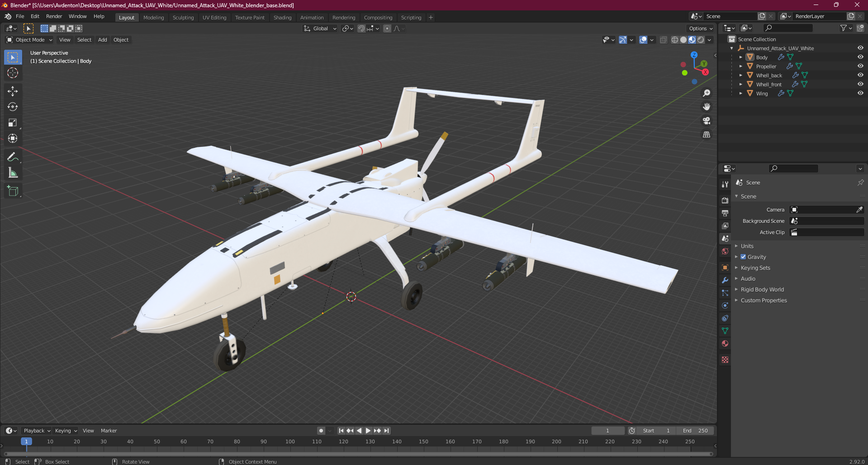Click the viewport zoom magnifier icon

[x=707, y=93]
